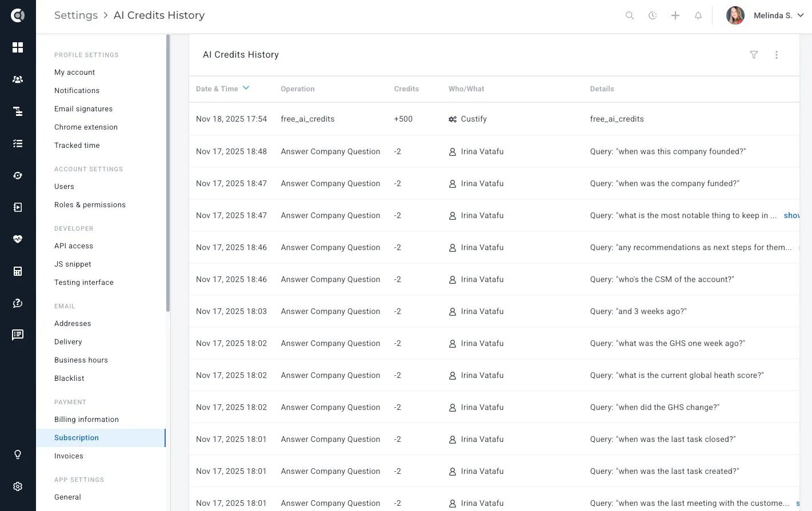Open the filter funnel for credits history

[754, 55]
